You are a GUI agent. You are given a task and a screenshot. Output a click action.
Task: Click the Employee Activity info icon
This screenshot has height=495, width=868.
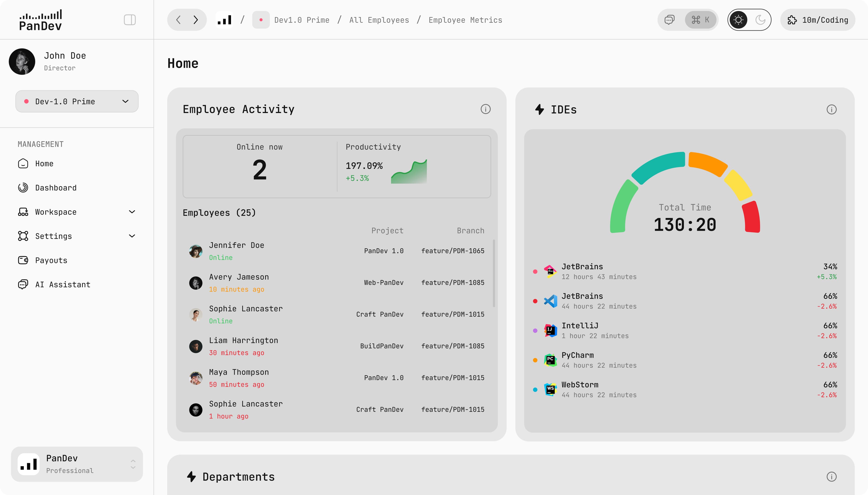(x=485, y=109)
